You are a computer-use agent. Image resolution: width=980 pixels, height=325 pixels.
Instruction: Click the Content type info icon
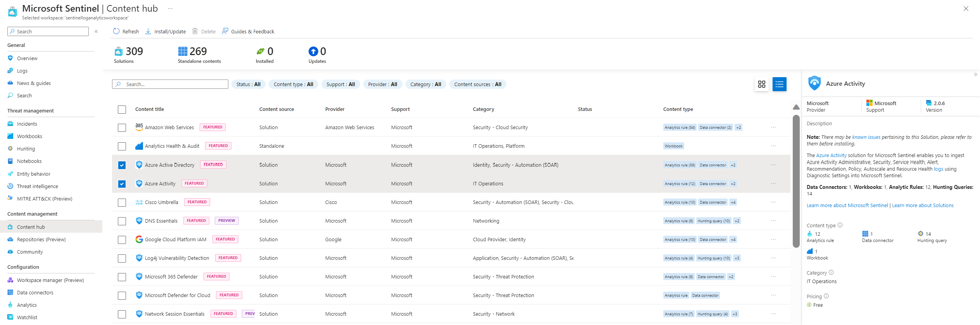[x=840, y=225]
